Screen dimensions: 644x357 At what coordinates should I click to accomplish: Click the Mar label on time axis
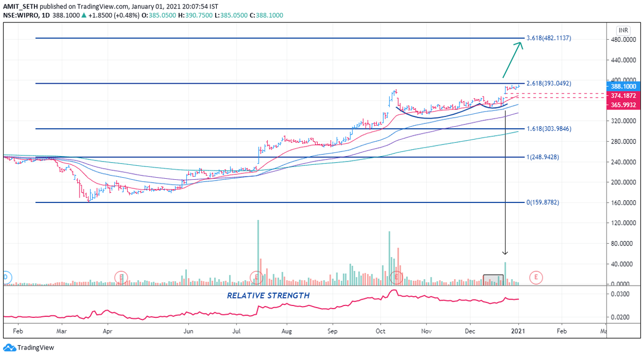(x=61, y=332)
